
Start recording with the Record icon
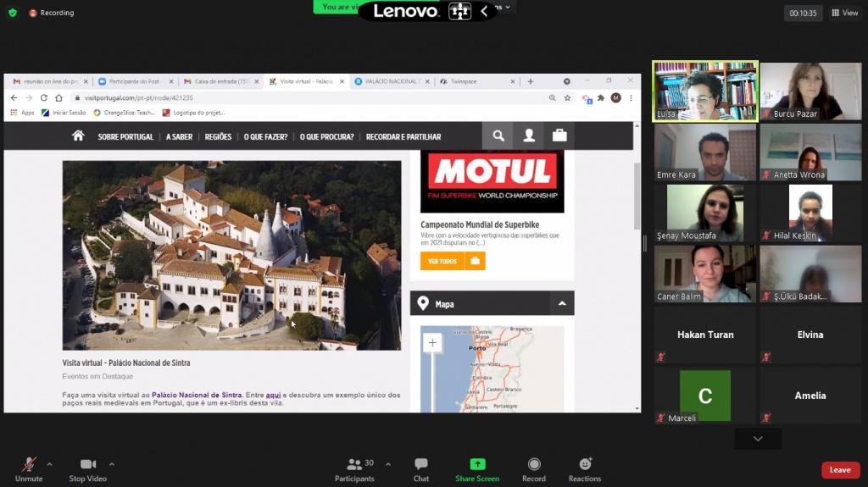click(534, 465)
